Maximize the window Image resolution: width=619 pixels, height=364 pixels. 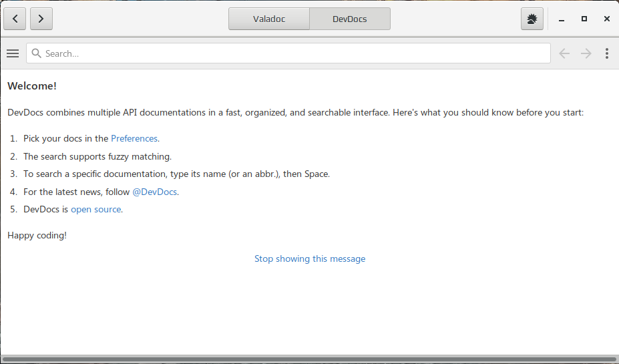point(584,19)
